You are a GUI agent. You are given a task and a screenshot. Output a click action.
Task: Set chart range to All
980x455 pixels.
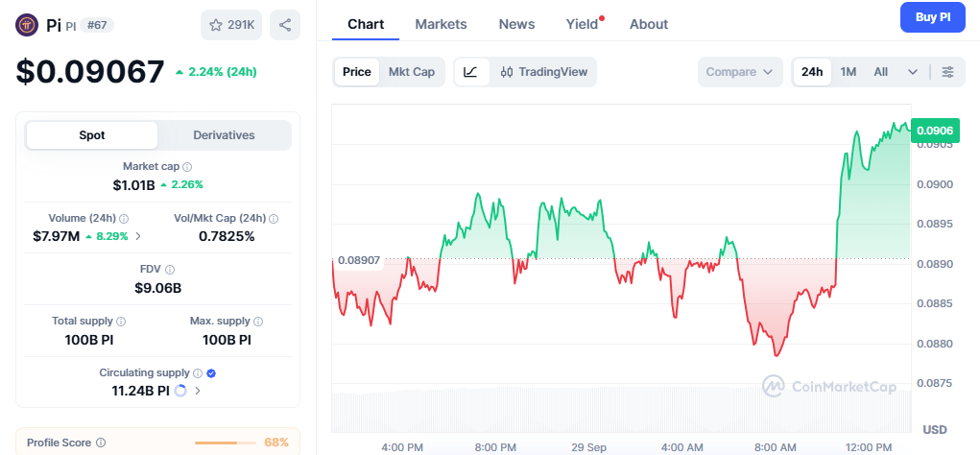880,72
